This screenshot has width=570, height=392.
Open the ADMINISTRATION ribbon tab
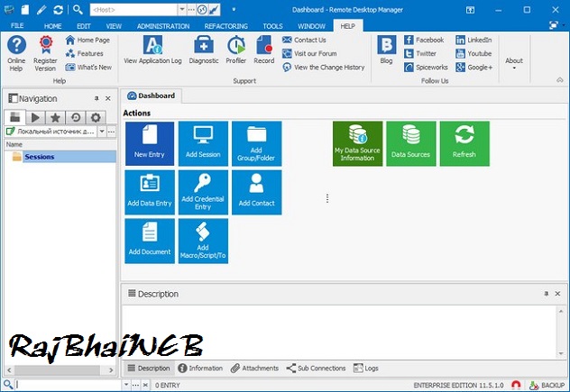click(163, 26)
